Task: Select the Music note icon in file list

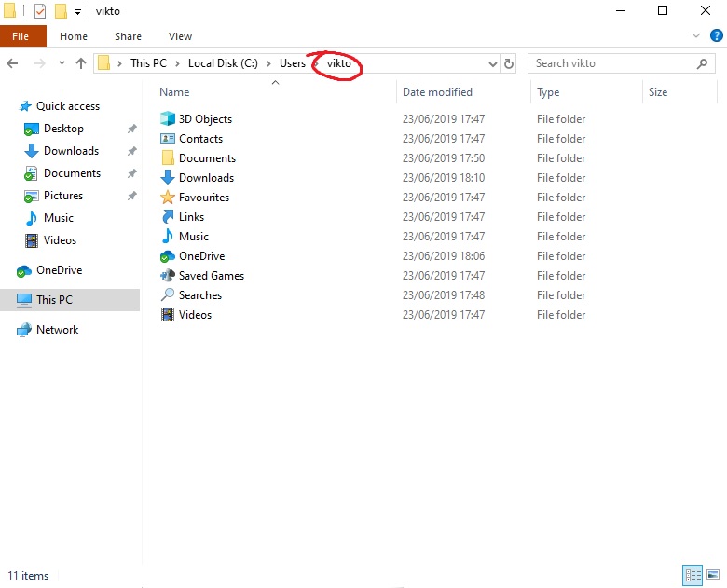Action: [168, 236]
